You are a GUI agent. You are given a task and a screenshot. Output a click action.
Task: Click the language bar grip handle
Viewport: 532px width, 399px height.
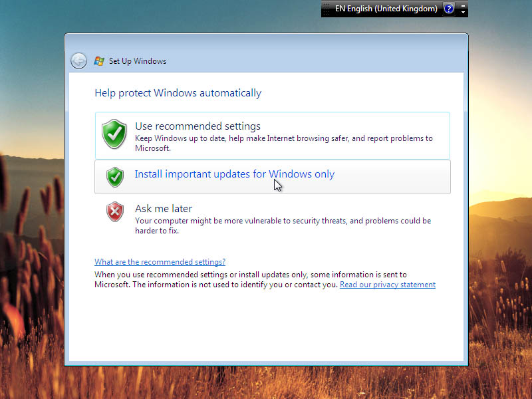[326, 9]
